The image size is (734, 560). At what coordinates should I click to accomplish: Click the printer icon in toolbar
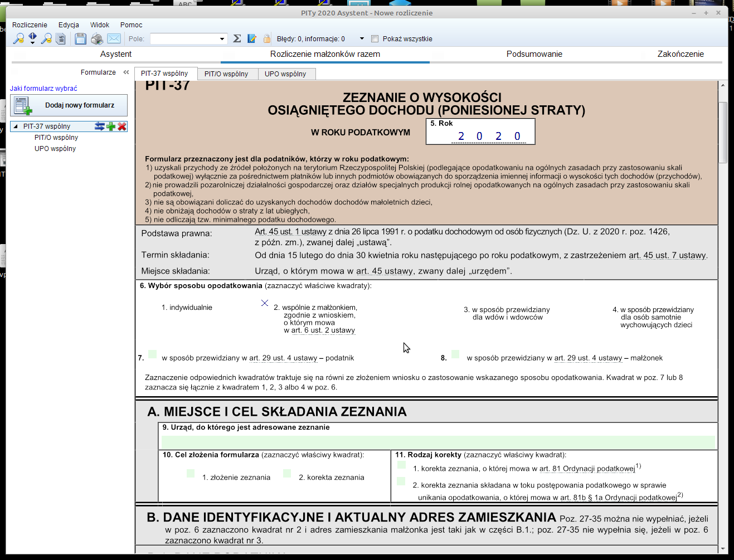[x=97, y=38]
